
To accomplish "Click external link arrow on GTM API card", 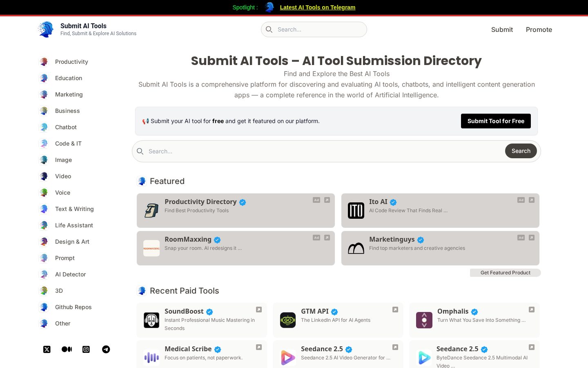I will click(395, 310).
